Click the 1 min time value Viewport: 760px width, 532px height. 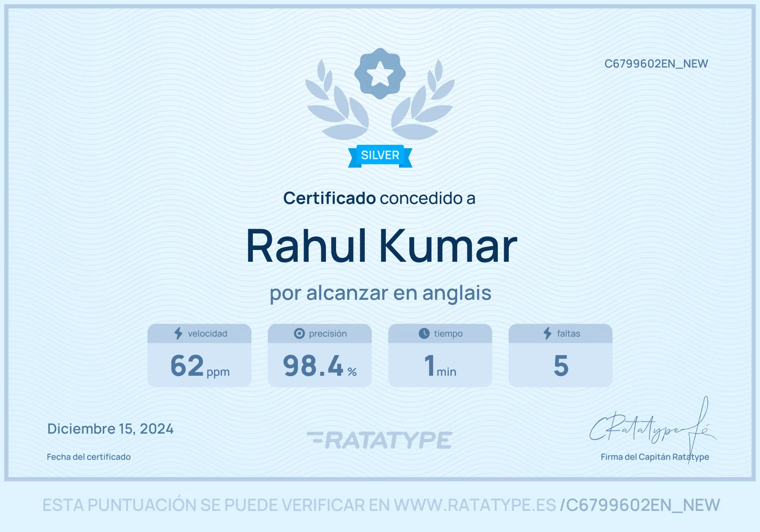[440, 366]
